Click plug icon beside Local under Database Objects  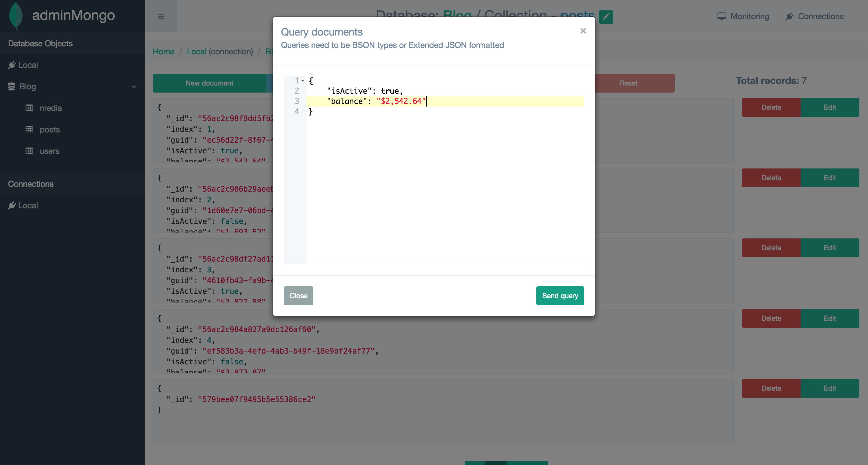coord(12,65)
